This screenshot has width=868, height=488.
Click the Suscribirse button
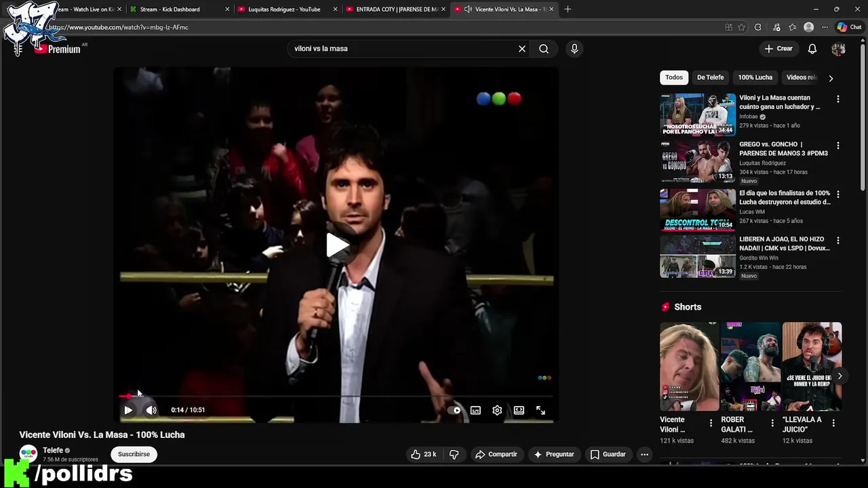[134, 454]
